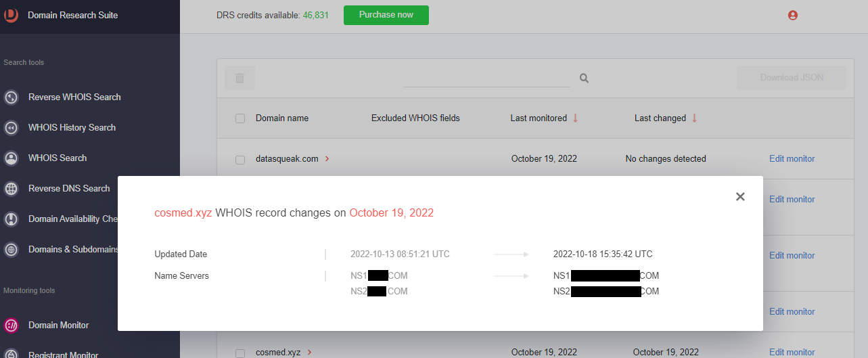Open Registrant Monitor menu item
The height and width of the screenshot is (358, 868).
63,353
